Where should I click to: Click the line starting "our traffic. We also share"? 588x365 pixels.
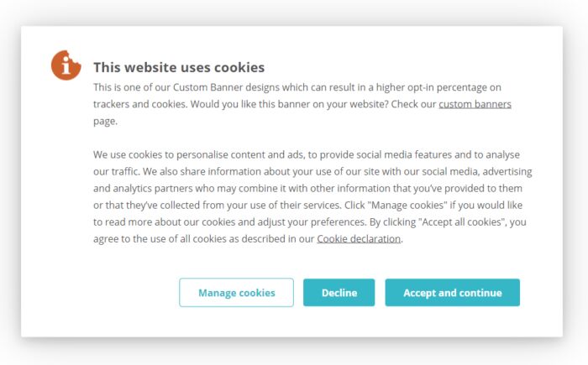coord(312,171)
